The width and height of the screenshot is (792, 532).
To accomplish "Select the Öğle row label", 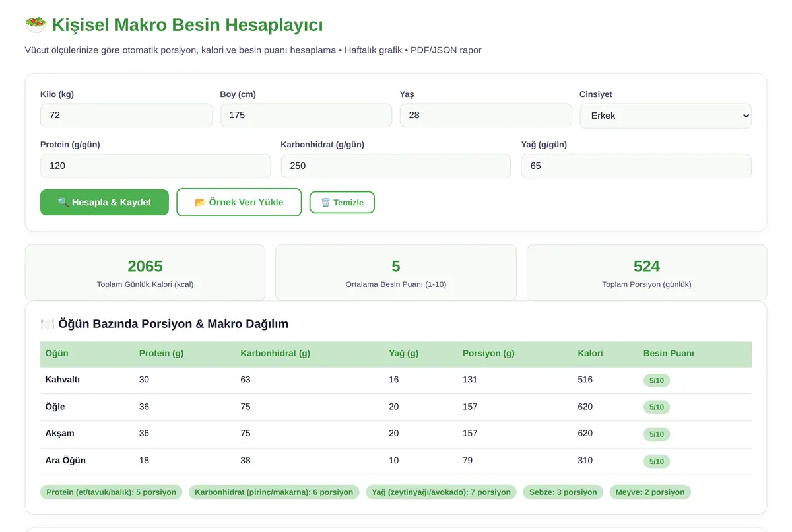I will (x=55, y=407).
